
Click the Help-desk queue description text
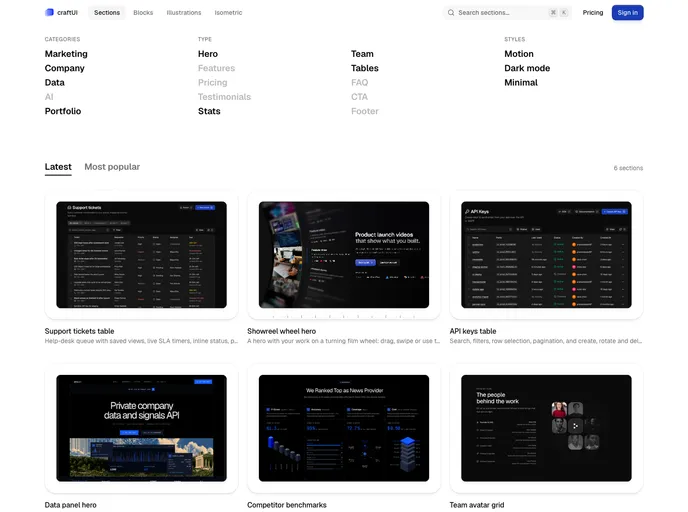click(x=141, y=341)
